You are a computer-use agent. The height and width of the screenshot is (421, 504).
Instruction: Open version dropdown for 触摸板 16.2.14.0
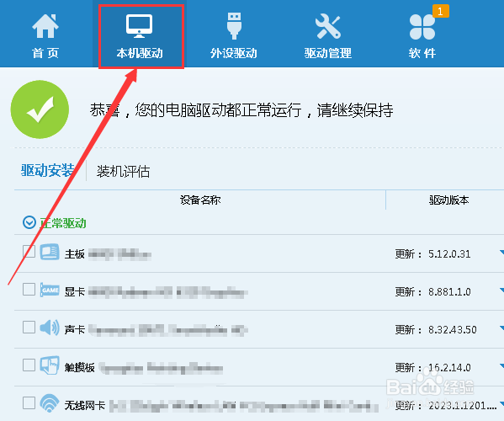coord(501,365)
